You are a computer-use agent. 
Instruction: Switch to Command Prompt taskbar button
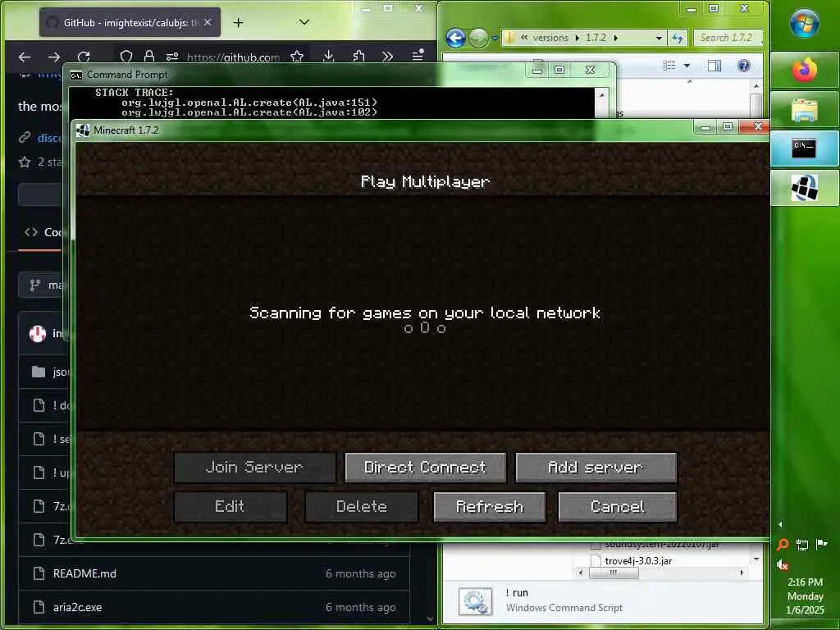[804, 148]
